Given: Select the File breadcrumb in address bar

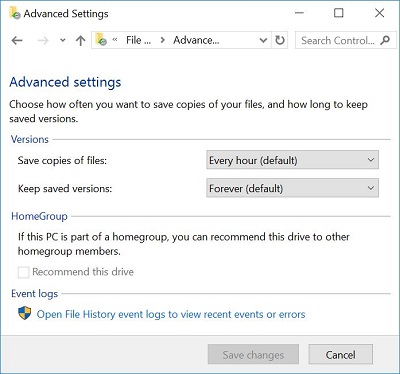Looking at the screenshot, I should click(x=138, y=40).
